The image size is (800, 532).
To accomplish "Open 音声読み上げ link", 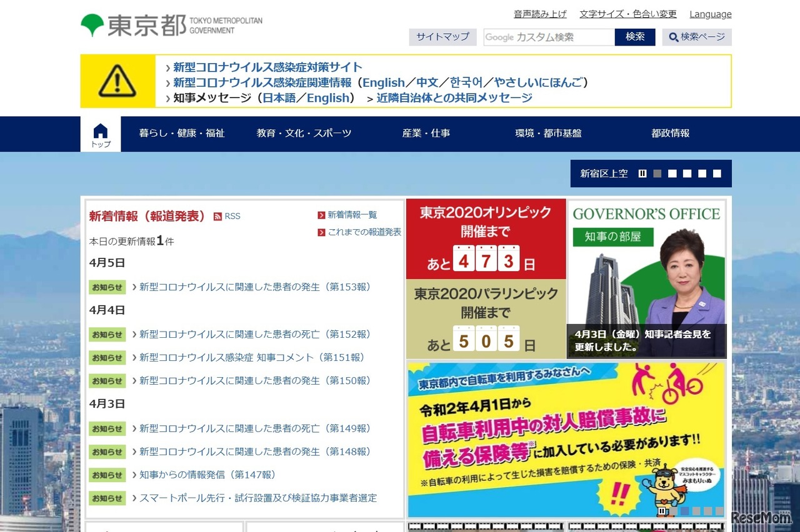I will (x=541, y=14).
